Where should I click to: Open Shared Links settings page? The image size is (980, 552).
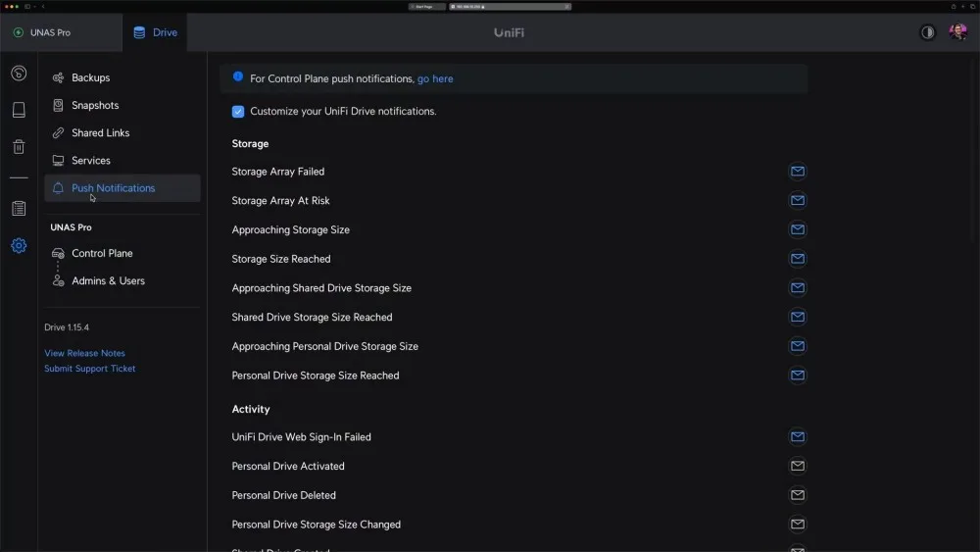tap(122, 132)
